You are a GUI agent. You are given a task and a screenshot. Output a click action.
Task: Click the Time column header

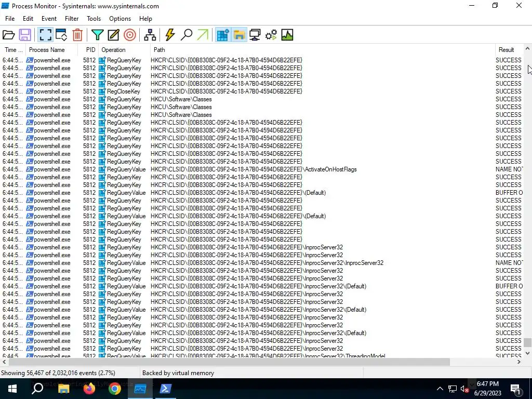[x=13, y=50]
